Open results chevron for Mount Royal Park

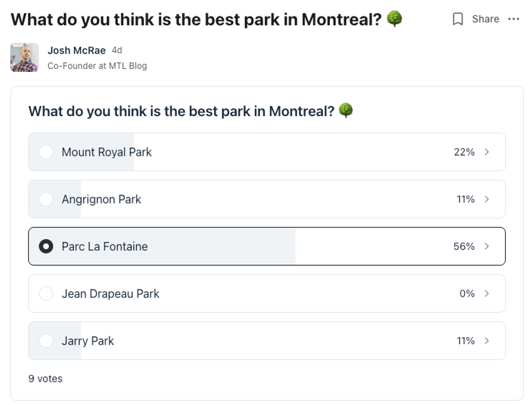point(486,152)
